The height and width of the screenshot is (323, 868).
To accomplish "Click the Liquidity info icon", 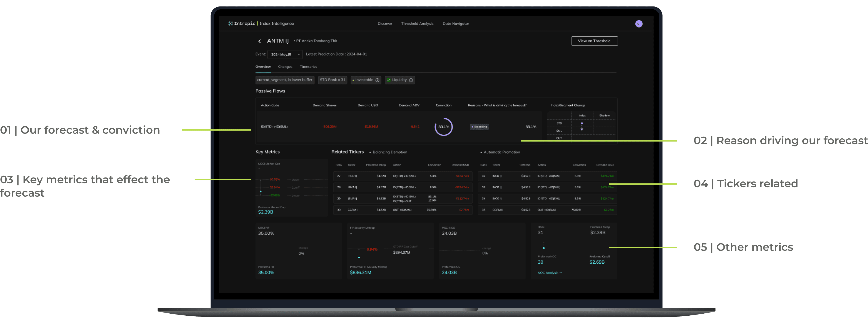I will [411, 80].
